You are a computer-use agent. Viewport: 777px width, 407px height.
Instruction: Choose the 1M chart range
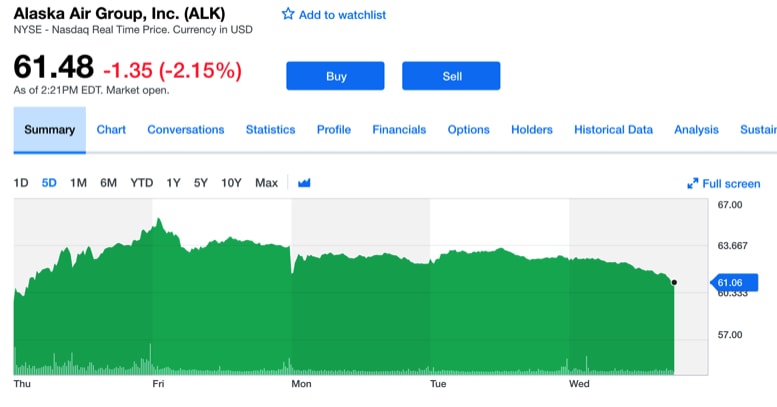(x=78, y=183)
